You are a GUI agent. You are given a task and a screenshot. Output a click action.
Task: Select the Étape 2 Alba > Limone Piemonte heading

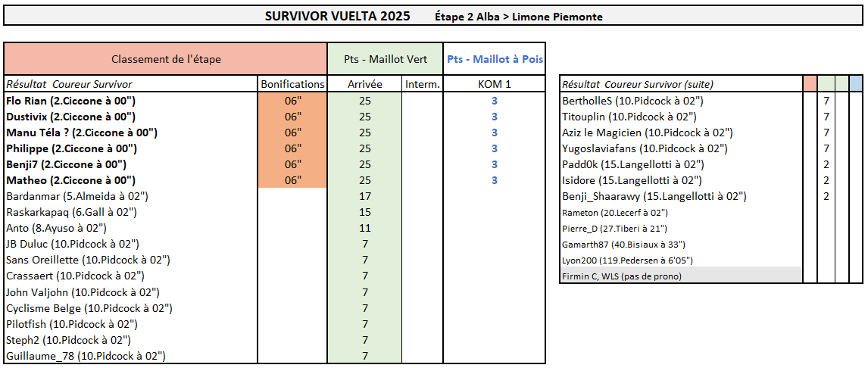[519, 17]
